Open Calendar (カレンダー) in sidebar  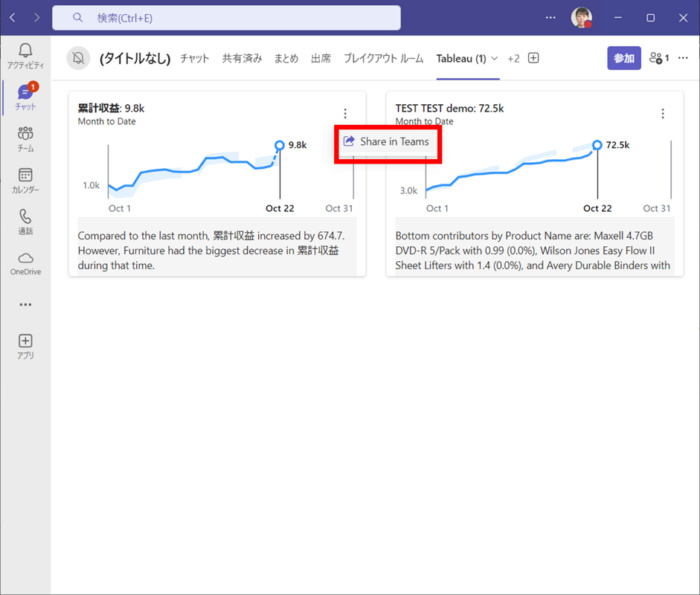(25, 180)
